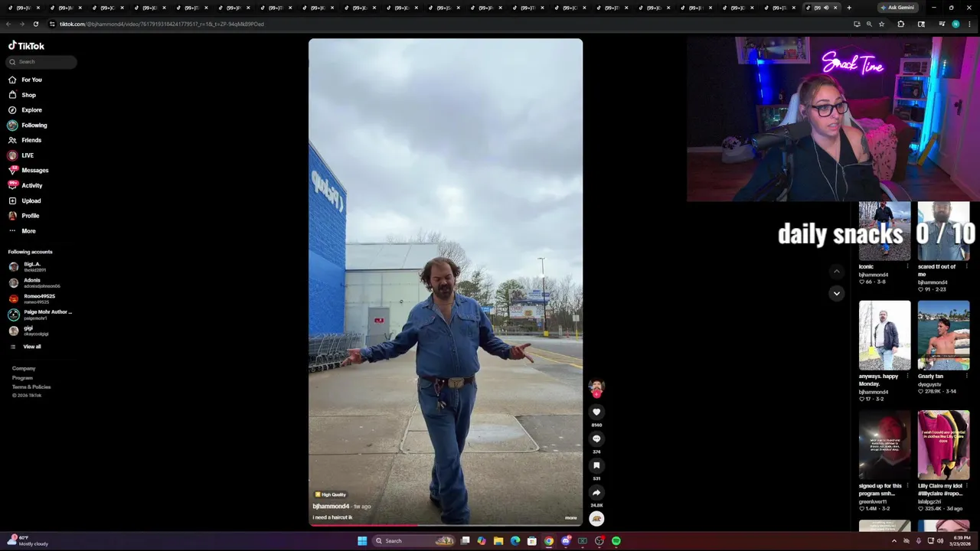Open 'scared tf out of me' thumbnail
The image size is (980, 551).
point(943,231)
